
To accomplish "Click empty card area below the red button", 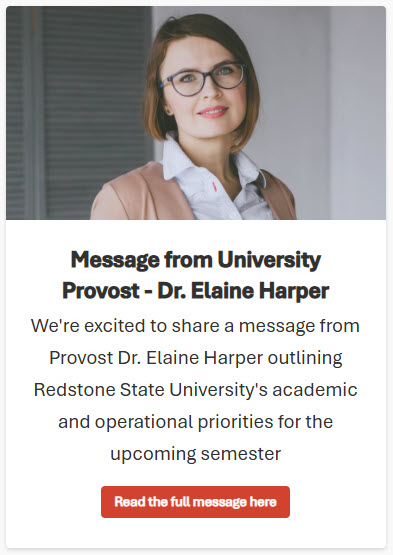I will click(x=196, y=534).
